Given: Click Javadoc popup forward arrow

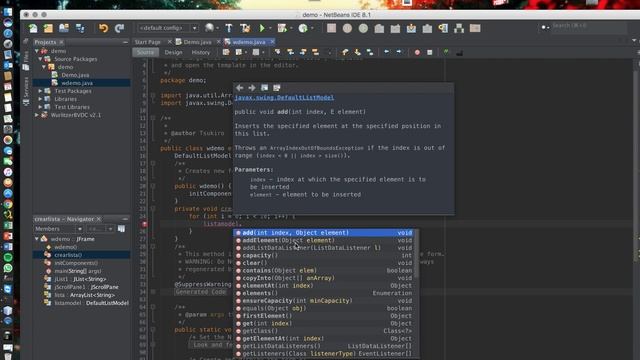Looking at the screenshot, I should (x=252, y=88).
